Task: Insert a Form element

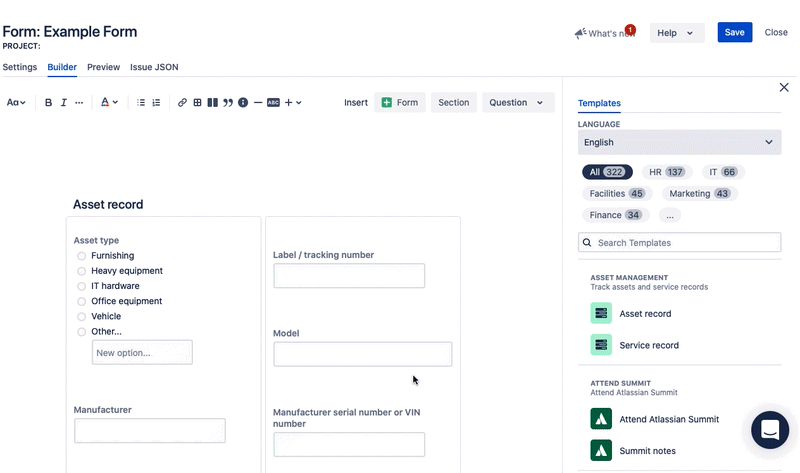Action: point(400,103)
